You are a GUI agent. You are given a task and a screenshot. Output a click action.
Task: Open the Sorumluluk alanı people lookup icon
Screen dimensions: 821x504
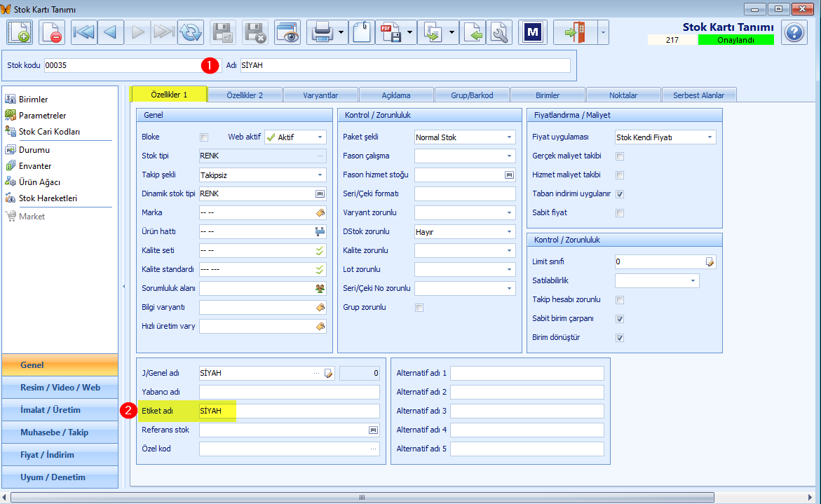320,288
